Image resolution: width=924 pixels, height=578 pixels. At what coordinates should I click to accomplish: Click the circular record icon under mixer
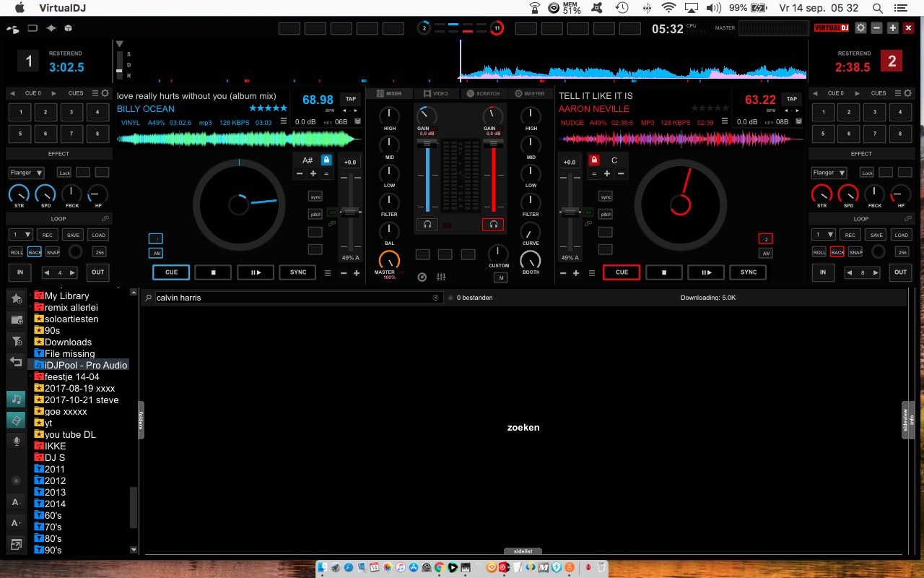click(422, 277)
